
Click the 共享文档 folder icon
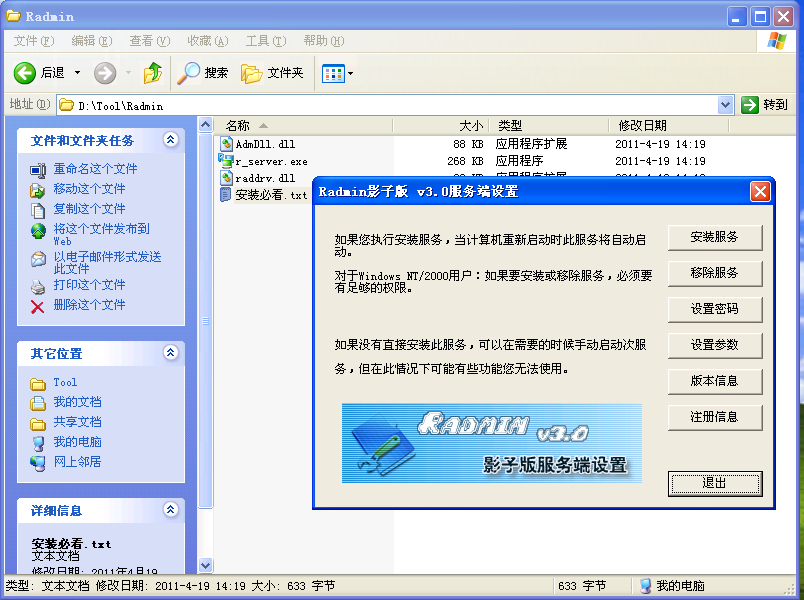coord(38,424)
